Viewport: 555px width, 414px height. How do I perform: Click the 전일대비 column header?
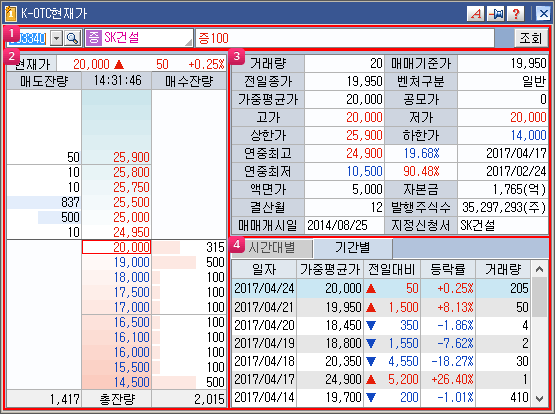pos(392,270)
